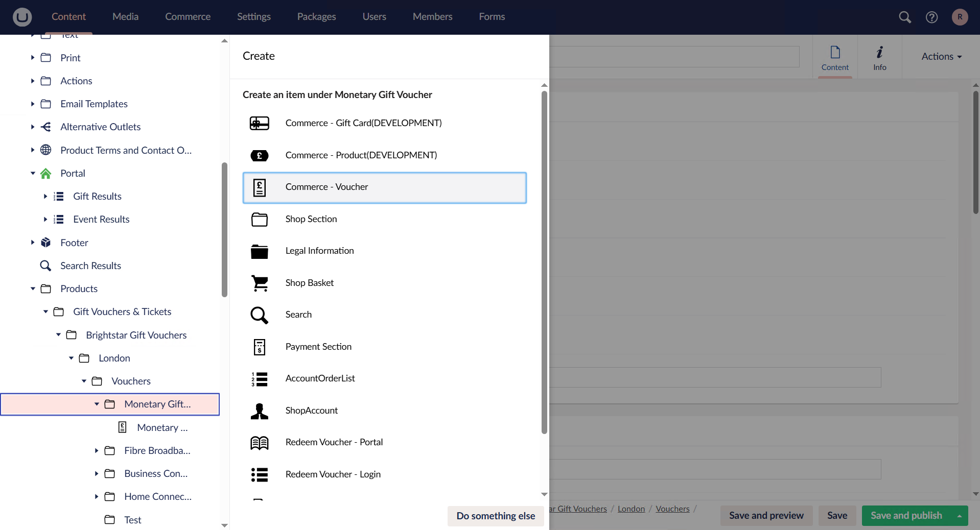Click the Do something else button
The width and height of the screenshot is (980, 530).
pos(495,516)
